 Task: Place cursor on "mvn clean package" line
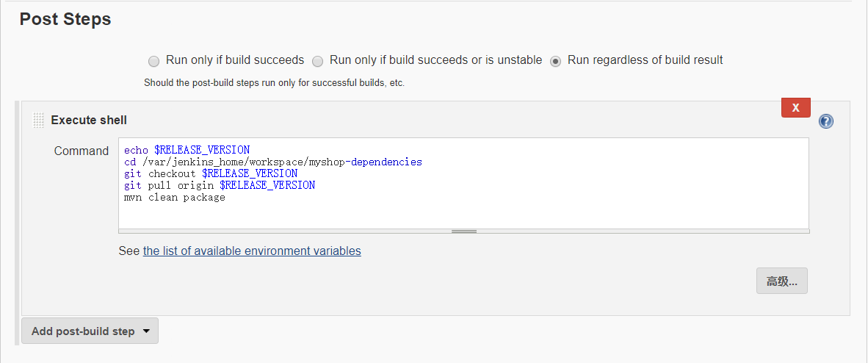click(x=175, y=197)
